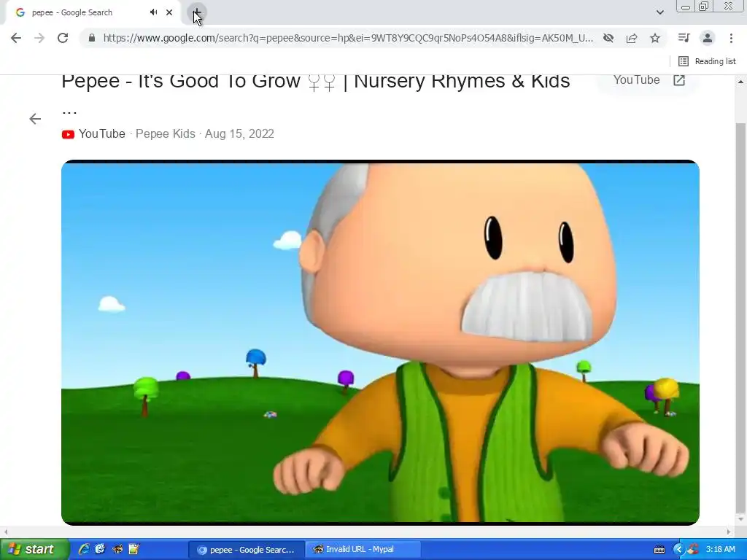Click the browser forward arrow

[x=39, y=38]
